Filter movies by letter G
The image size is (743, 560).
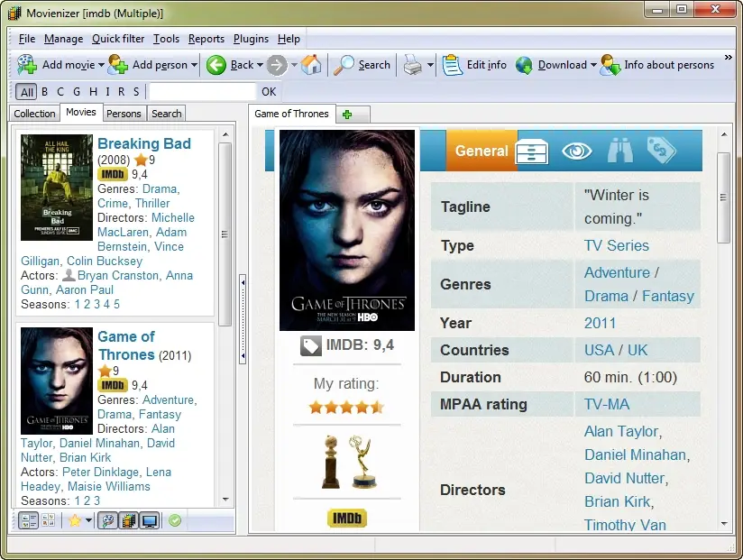pos(77,92)
